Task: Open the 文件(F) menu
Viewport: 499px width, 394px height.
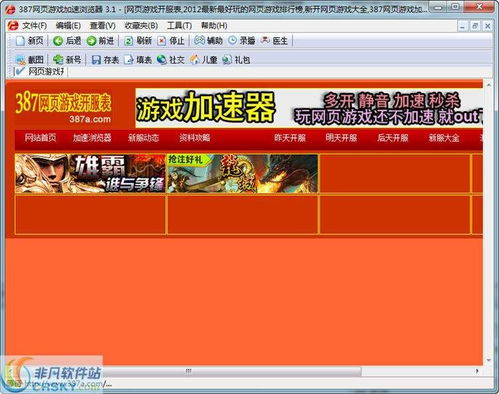Action: click(34, 26)
